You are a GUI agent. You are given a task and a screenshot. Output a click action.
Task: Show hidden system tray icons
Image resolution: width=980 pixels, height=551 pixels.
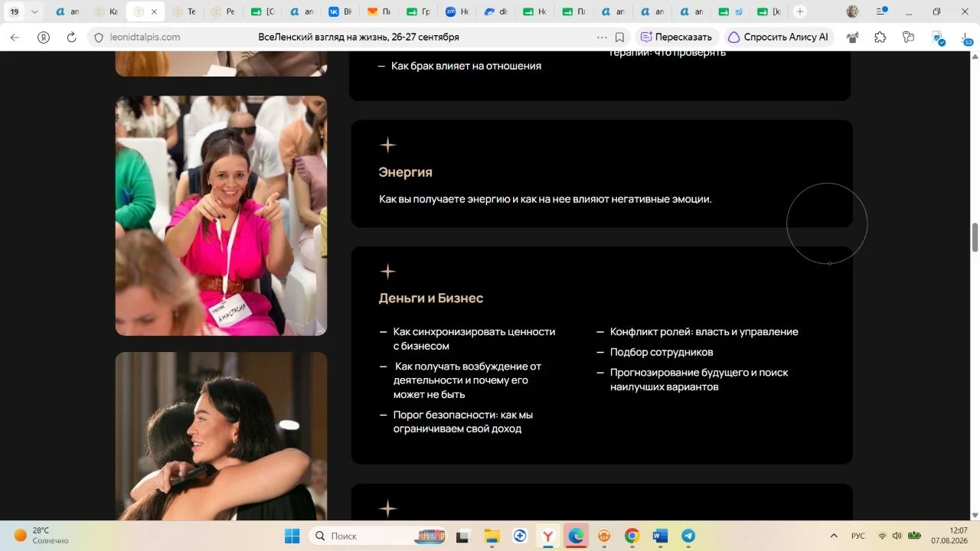(x=834, y=536)
